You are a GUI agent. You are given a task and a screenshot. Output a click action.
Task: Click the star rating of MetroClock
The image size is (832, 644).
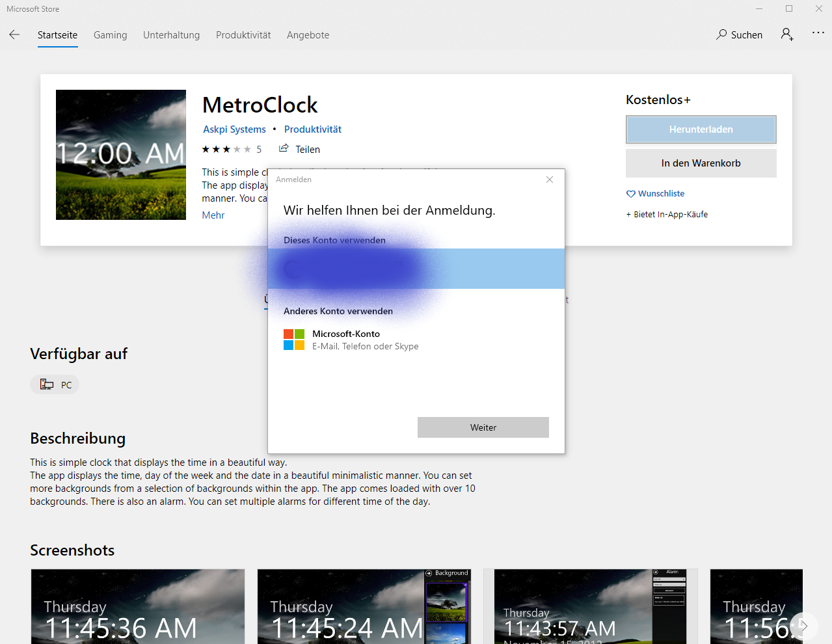tap(226, 150)
